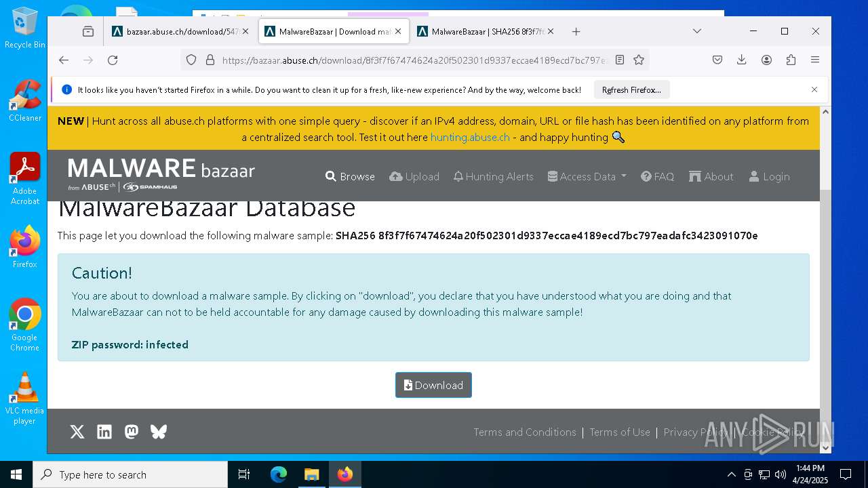Open the Firefox account menu
This screenshot has width=868, height=488.
pyautogui.click(x=766, y=60)
